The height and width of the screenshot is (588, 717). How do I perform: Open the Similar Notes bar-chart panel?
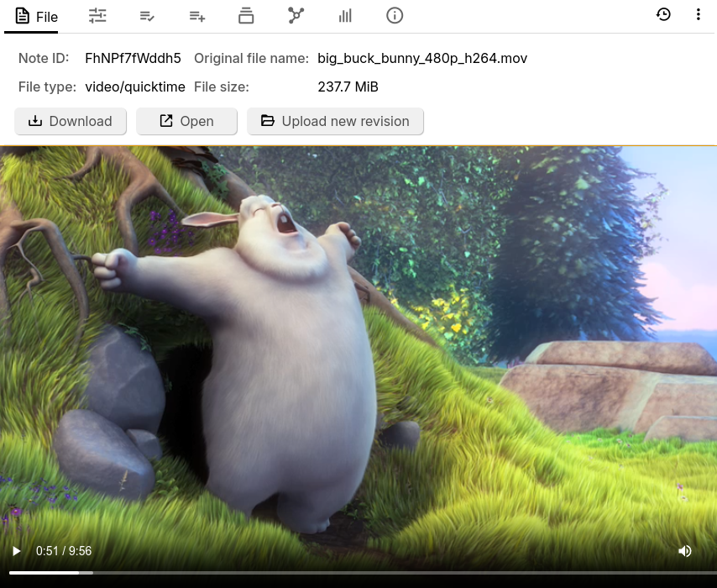[345, 15]
